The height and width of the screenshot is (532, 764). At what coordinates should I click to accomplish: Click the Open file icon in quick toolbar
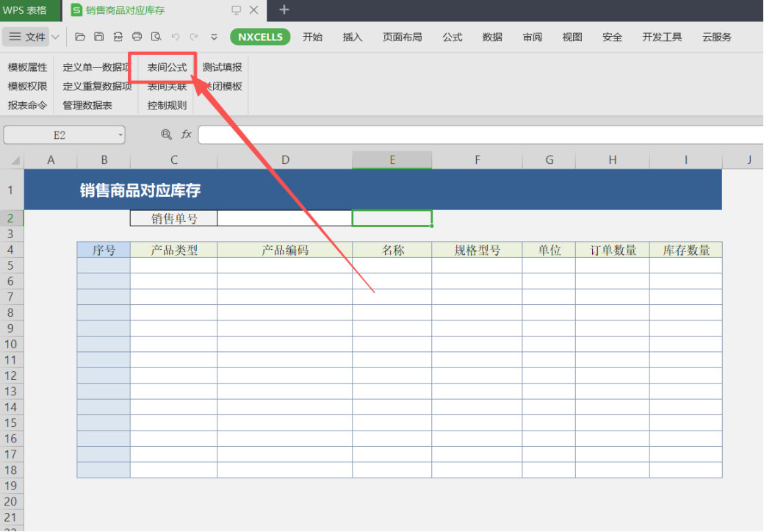[x=80, y=37]
